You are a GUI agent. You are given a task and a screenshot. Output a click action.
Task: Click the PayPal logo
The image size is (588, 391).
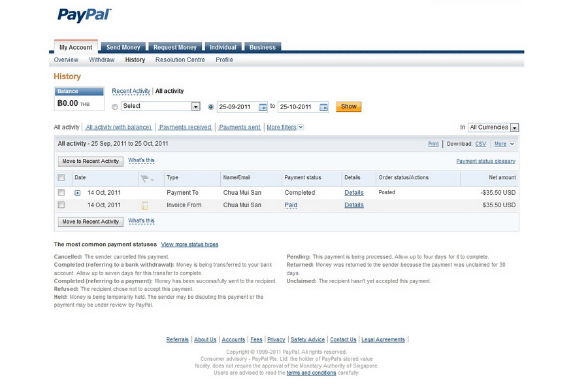click(x=84, y=15)
